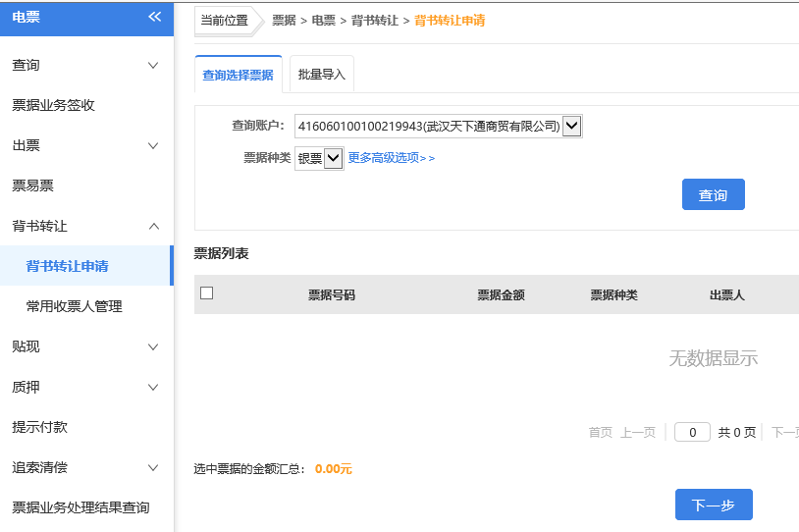Viewport: 799px width, 532px height.
Task: Click the 0.00元 selected amount total
Action: (334, 469)
